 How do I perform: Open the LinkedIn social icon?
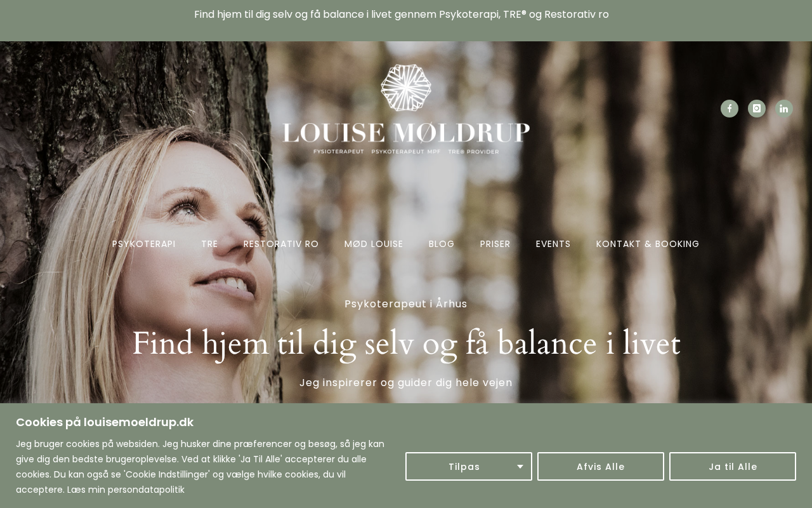click(x=784, y=109)
